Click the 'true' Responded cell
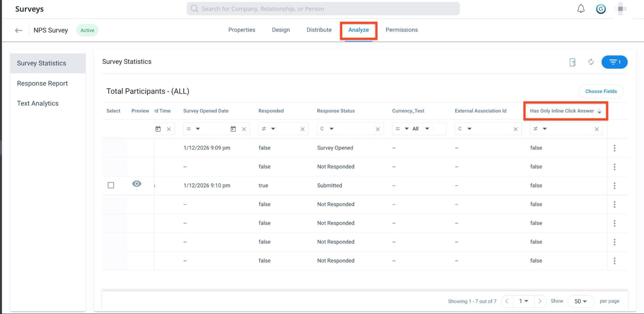644x314 pixels. [x=263, y=186]
